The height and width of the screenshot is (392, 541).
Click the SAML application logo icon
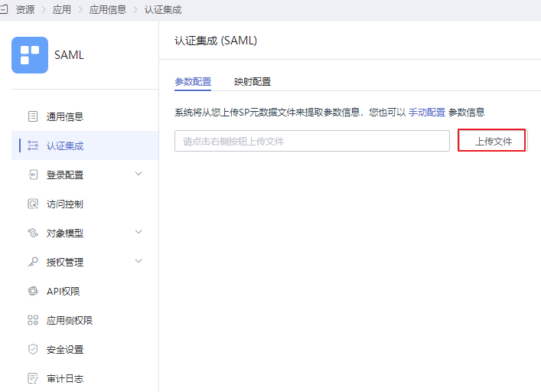[x=30, y=55]
